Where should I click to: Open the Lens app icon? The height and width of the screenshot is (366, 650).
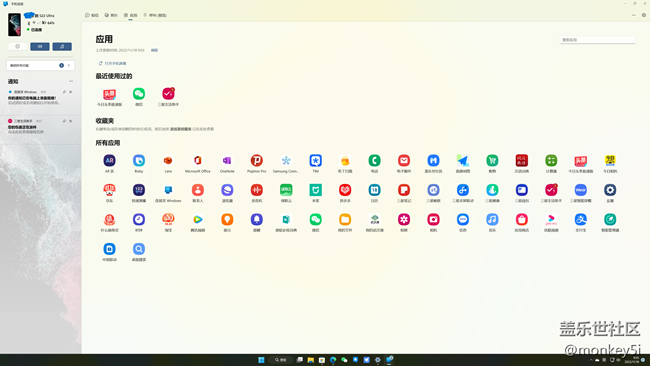(x=168, y=160)
